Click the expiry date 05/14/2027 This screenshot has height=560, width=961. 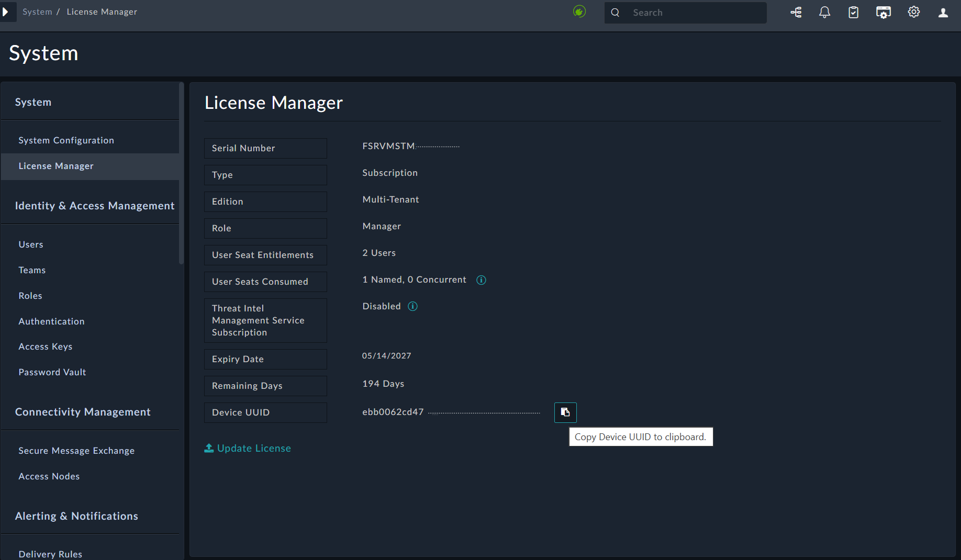386,356
